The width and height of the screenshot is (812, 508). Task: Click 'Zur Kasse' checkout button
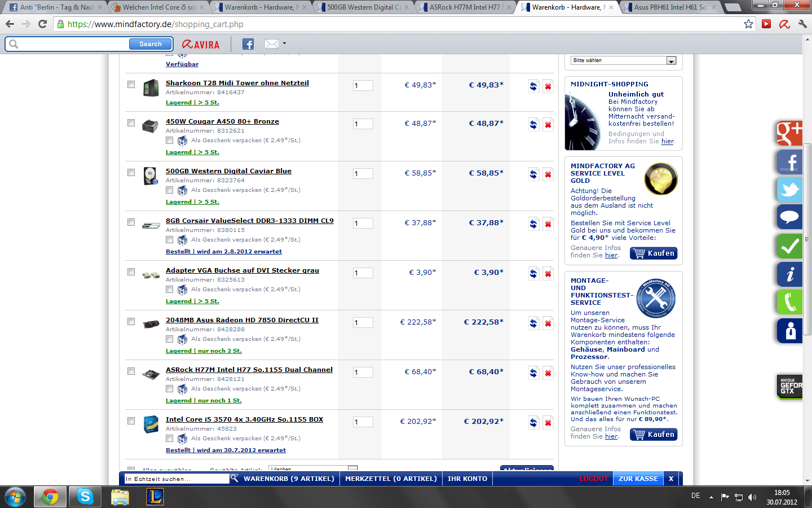point(638,479)
